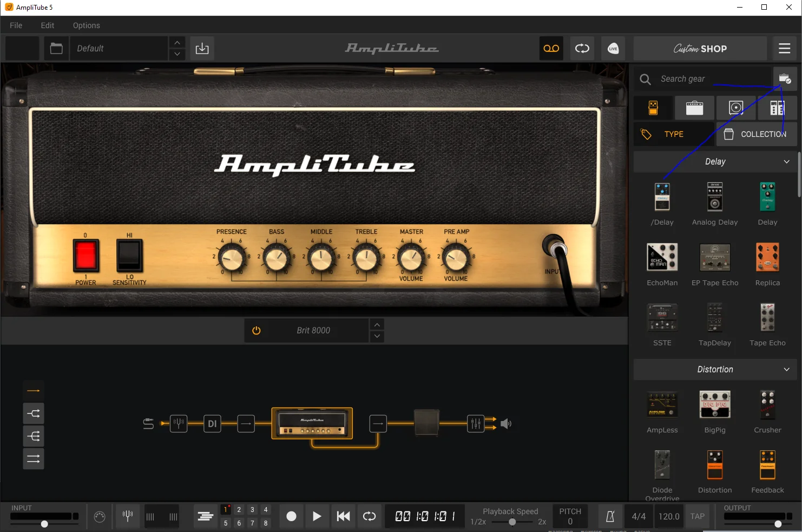Open the hamburger main menu
This screenshot has width=802, height=532.
(x=784, y=48)
